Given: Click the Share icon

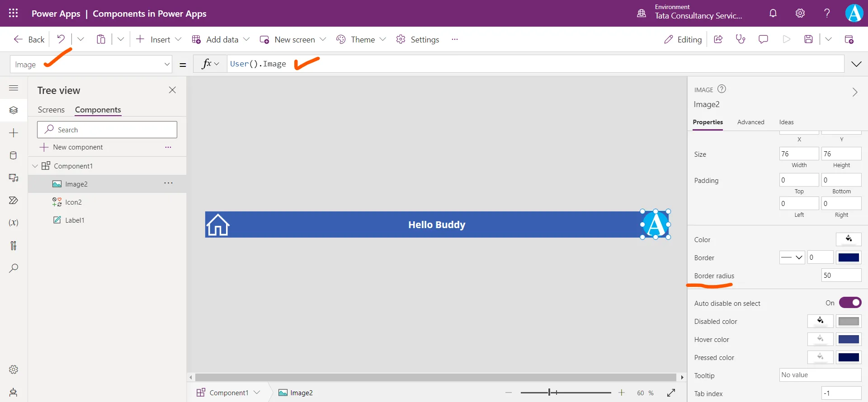Looking at the screenshot, I should pos(718,39).
